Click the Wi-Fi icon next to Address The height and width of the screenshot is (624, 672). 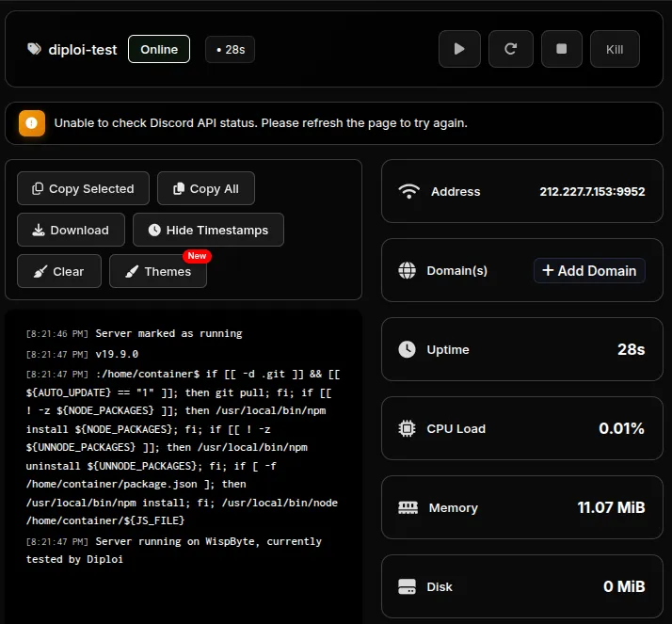click(408, 191)
